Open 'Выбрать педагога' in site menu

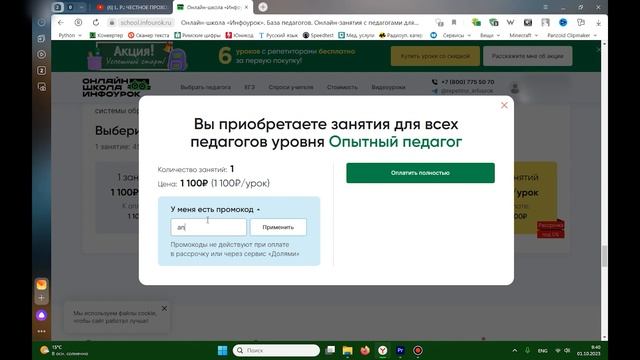pyautogui.click(x=205, y=87)
